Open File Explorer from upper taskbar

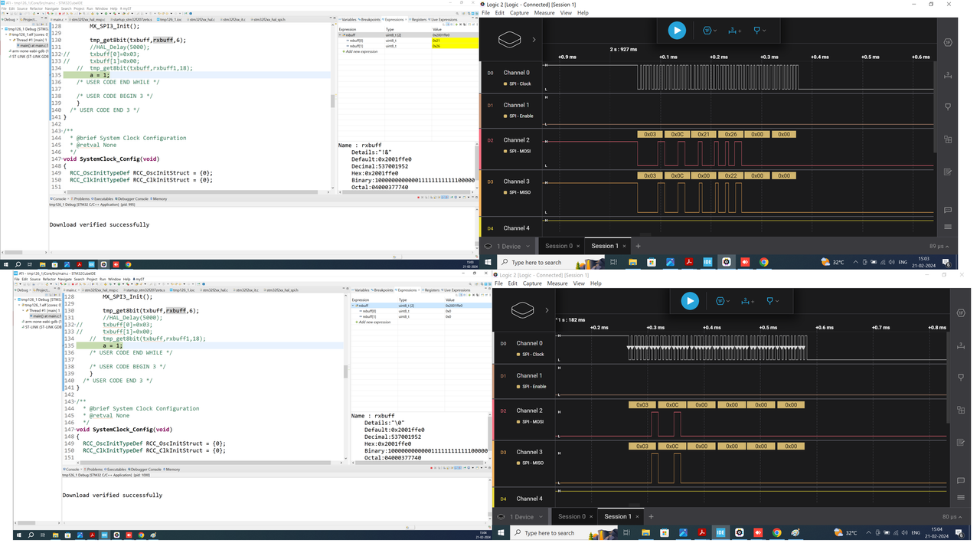pyautogui.click(x=632, y=262)
